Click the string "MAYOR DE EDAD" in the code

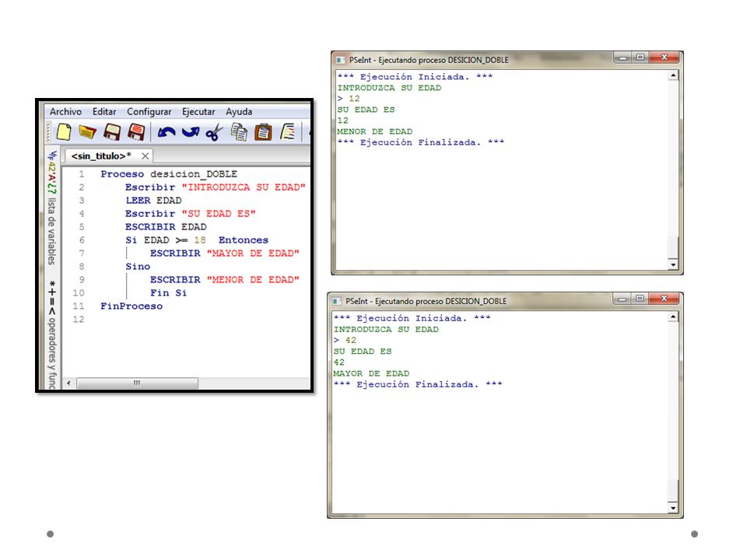(253, 254)
